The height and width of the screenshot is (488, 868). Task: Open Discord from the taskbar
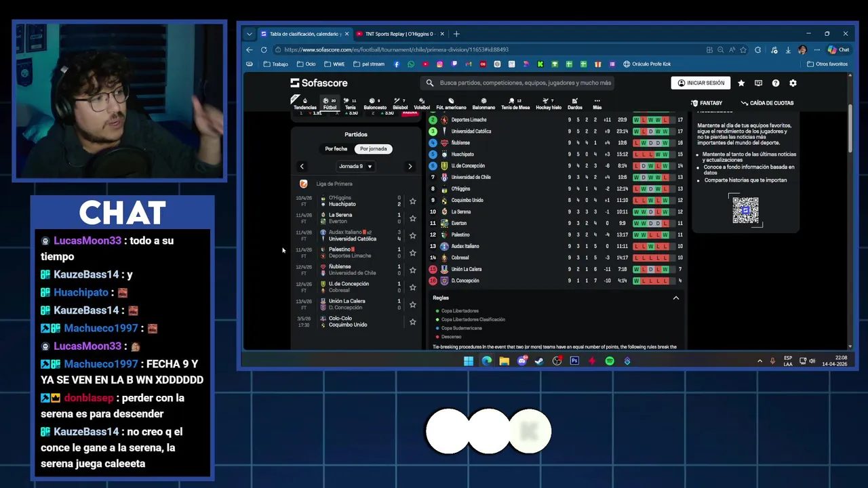pos(521,361)
